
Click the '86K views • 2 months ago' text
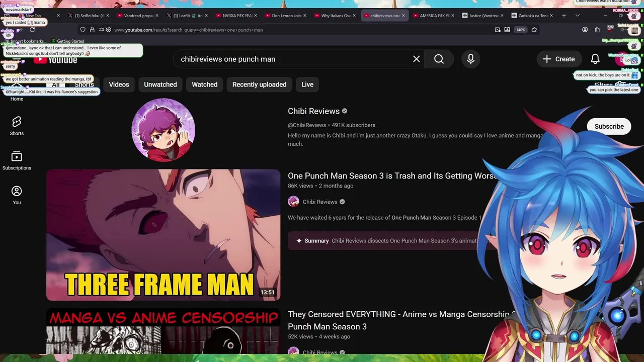click(x=320, y=186)
